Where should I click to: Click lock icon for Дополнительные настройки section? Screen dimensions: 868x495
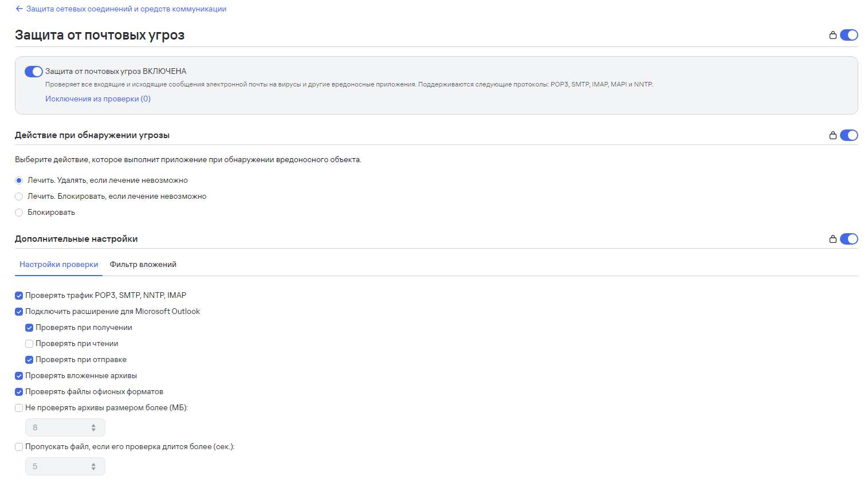click(x=833, y=239)
